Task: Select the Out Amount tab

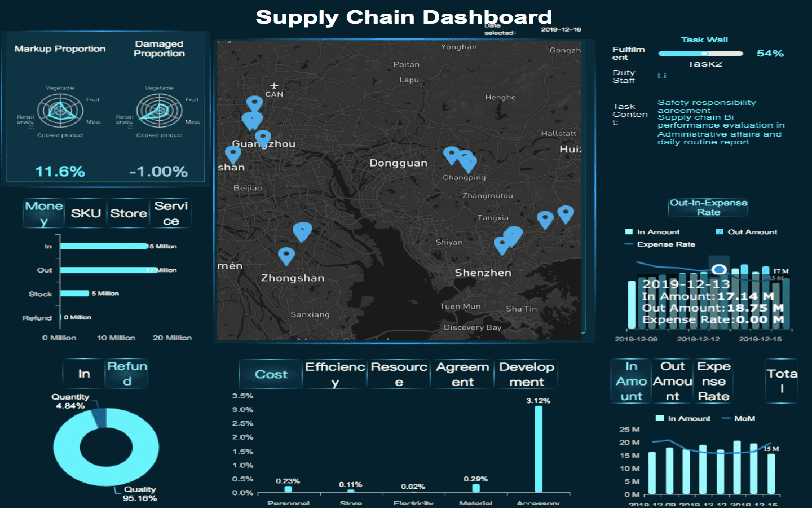Action: pos(673,381)
